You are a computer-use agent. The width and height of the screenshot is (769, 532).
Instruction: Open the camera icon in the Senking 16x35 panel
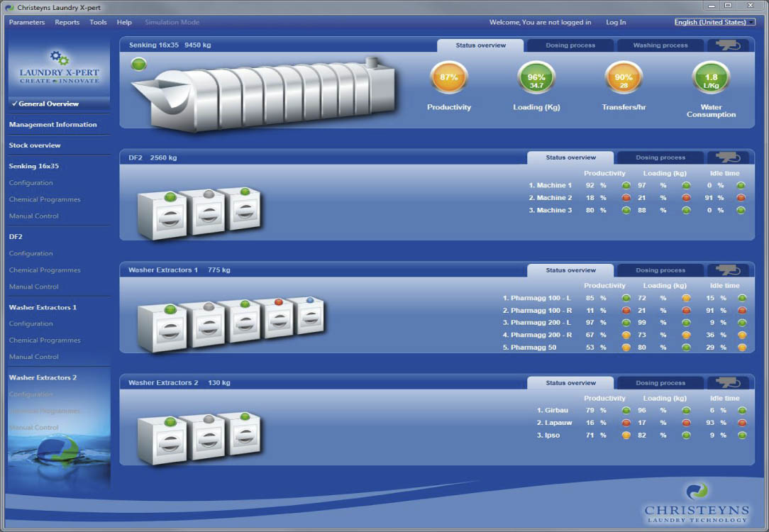tap(727, 45)
